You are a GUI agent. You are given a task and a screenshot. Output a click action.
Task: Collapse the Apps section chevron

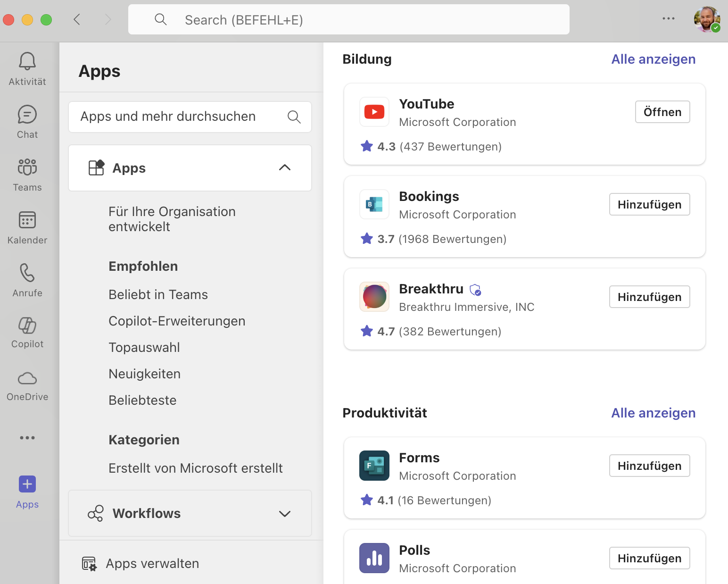coord(285,168)
